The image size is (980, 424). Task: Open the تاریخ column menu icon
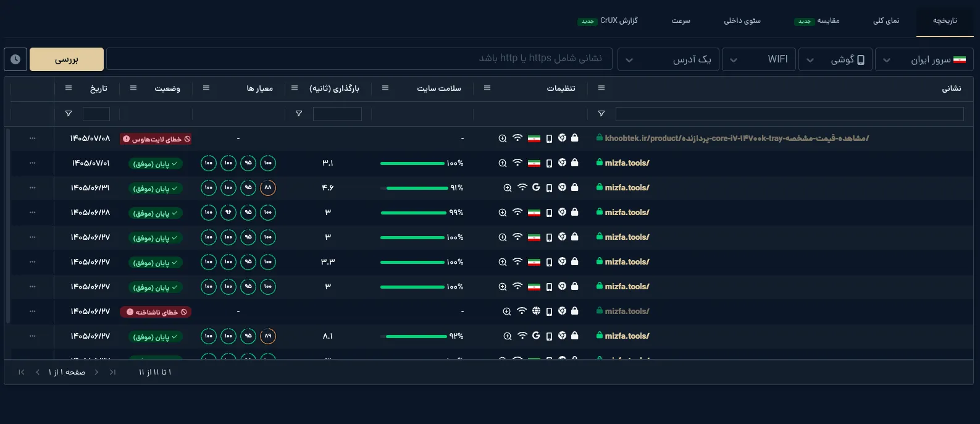[69, 88]
